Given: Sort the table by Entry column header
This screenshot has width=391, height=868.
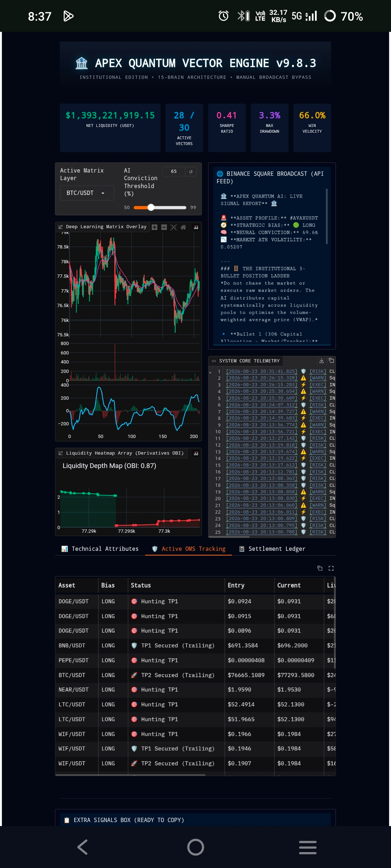Looking at the screenshot, I should pos(249,585).
